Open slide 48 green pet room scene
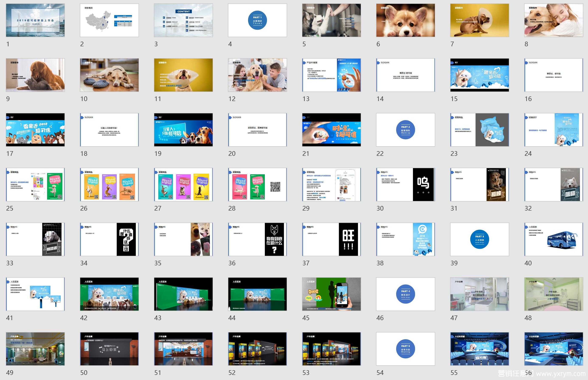588x380 pixels. 554,294
